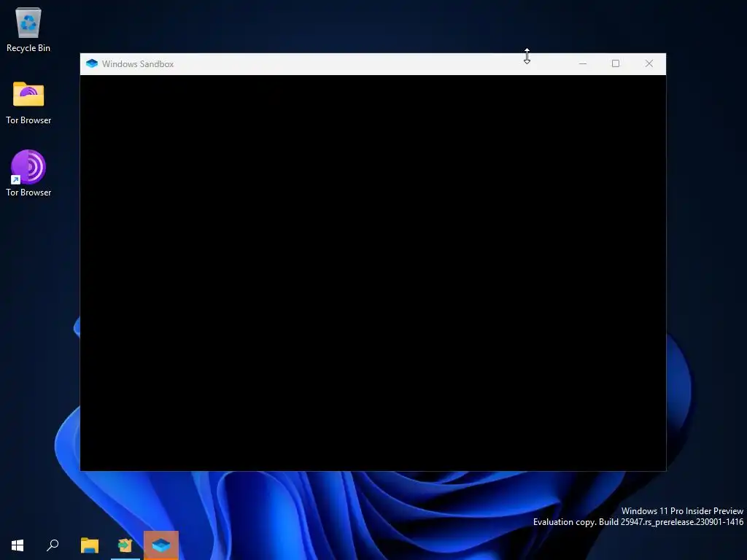Select the Tor Browser shortcut icon

pos(28,167)
